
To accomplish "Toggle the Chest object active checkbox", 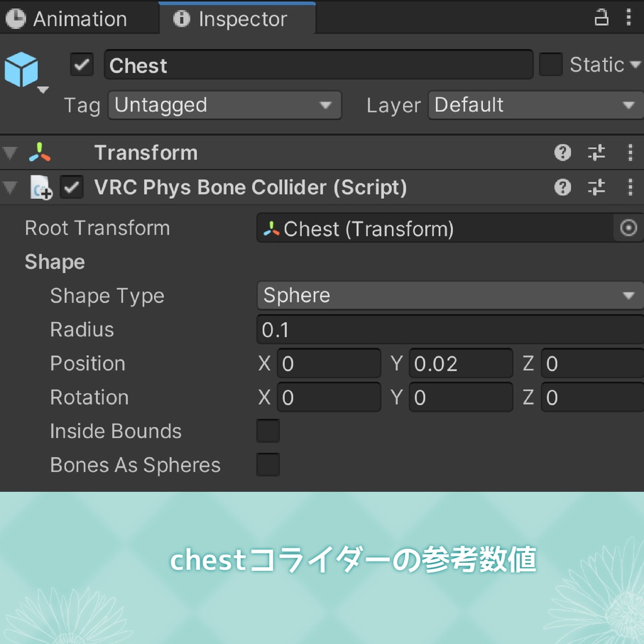I will point(81,65).
